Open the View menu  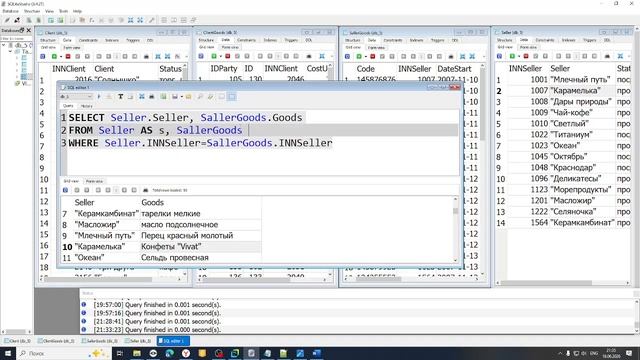tap(49, 11)
